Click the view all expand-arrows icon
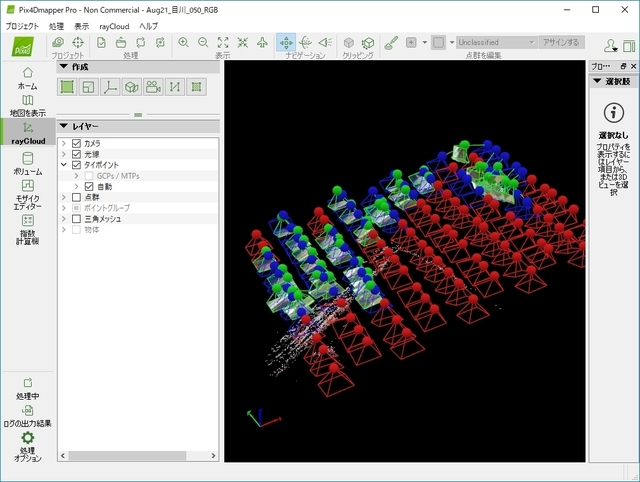 [223, 42]
